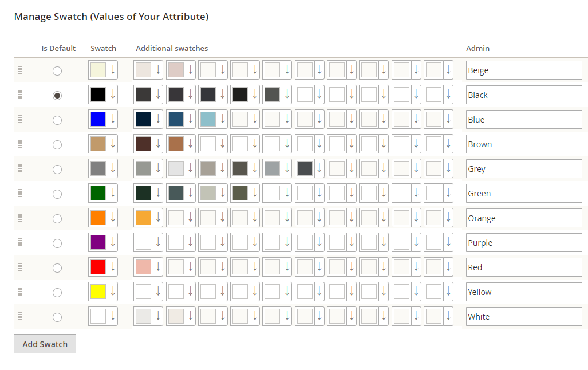
Task: Click the drag handle of White row
Action: [x=20, y=316]
